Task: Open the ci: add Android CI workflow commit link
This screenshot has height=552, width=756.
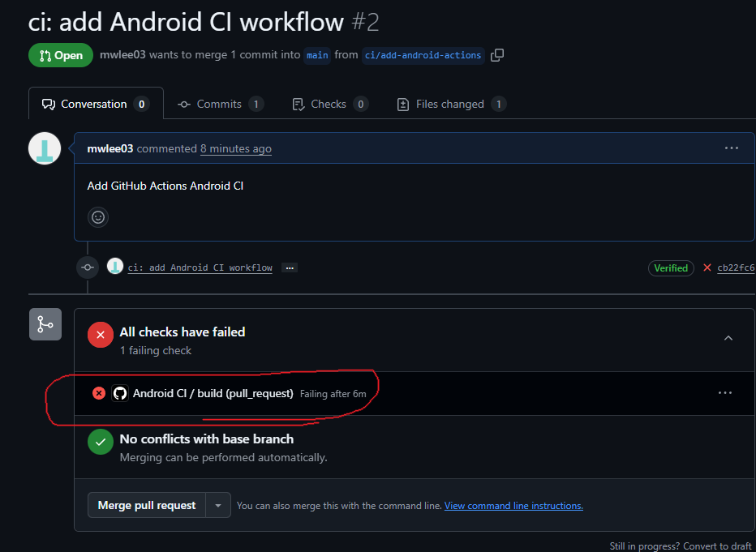Action: coord(200,267)
